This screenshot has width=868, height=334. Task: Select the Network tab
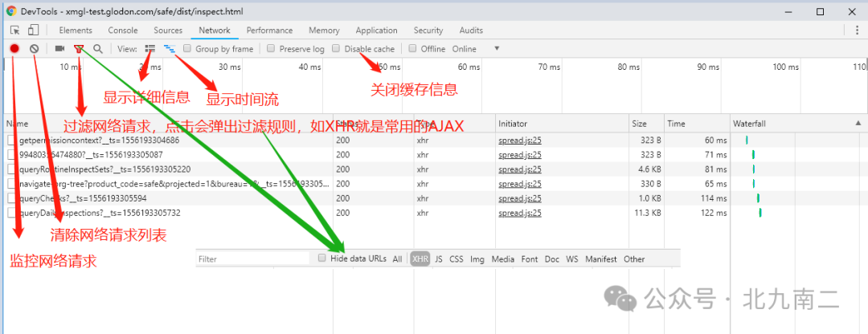click(215, 31)
